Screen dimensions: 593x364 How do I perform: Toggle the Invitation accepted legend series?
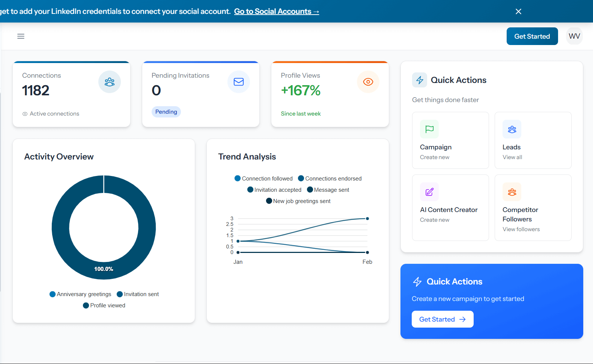click(274, 190)
